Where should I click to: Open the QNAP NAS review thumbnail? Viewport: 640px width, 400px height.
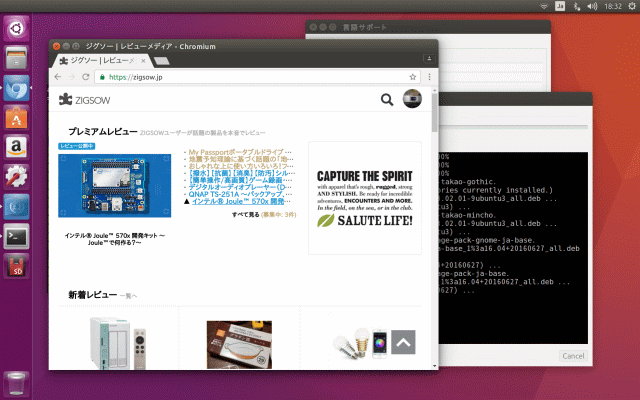point(118,343)
